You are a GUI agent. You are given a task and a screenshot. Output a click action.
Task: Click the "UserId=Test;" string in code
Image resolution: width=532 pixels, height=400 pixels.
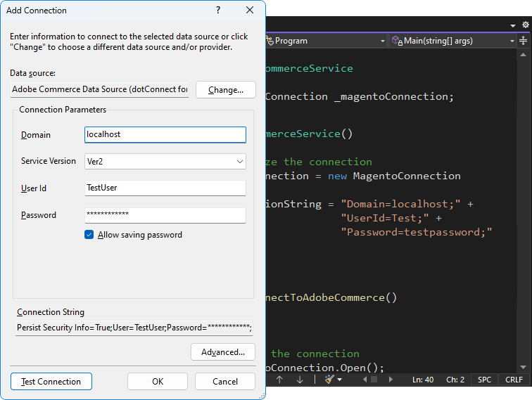pyautogui.click(x=385, y=218)
